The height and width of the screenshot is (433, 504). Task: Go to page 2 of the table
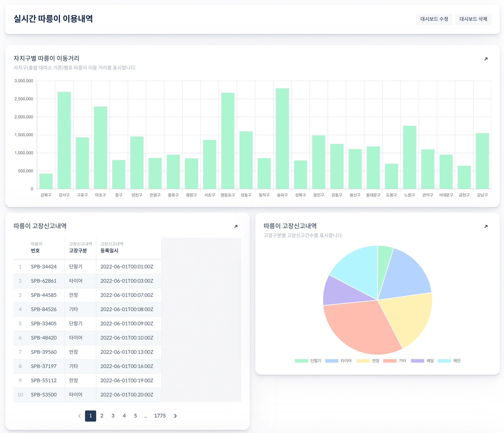tap(102, 416)
